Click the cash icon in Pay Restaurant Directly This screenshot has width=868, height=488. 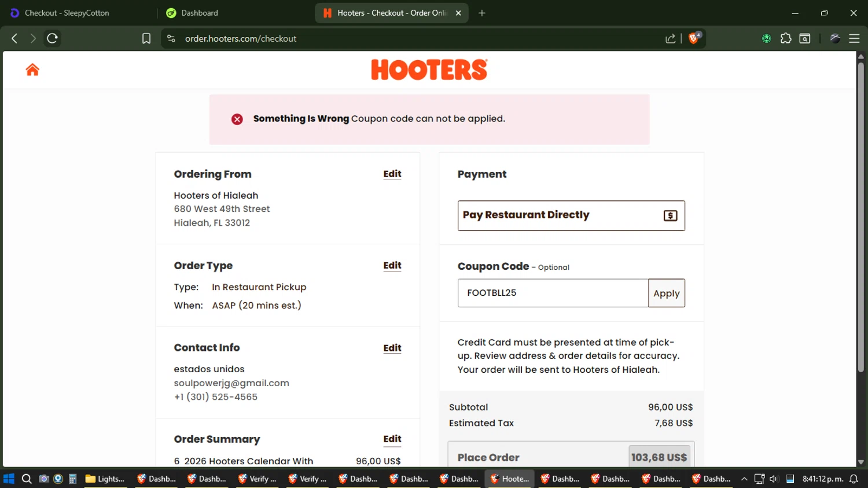click(670, 216)
